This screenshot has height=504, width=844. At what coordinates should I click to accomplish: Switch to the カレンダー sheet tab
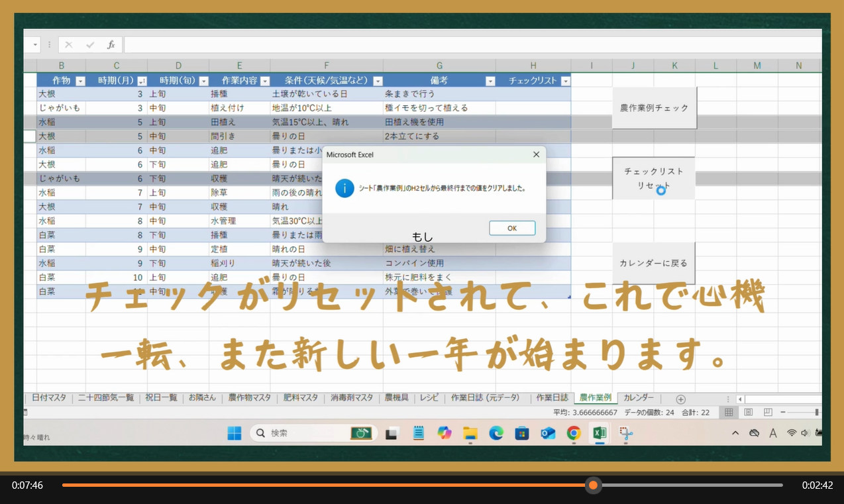[x=639, y=398]
